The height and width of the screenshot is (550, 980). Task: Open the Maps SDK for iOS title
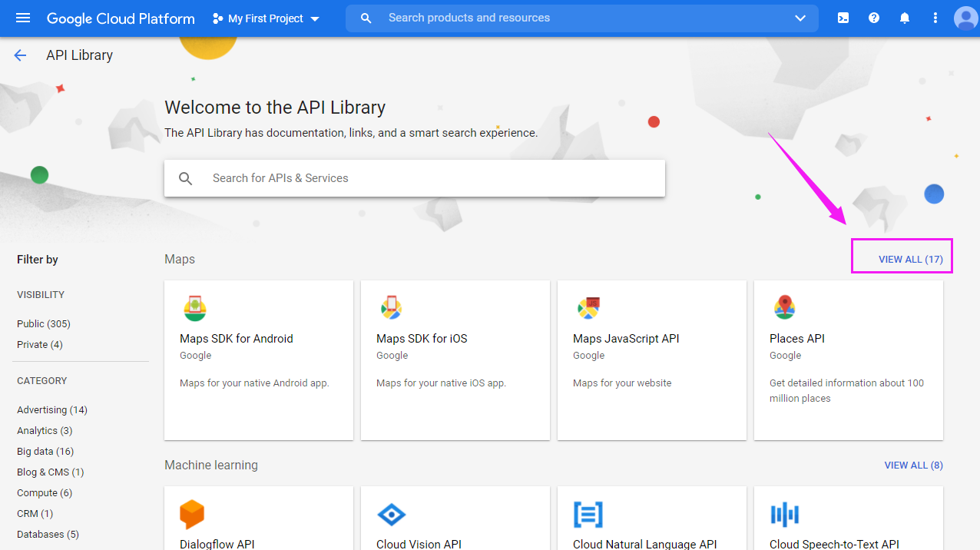pyautogui.click(x=422, y=339)
